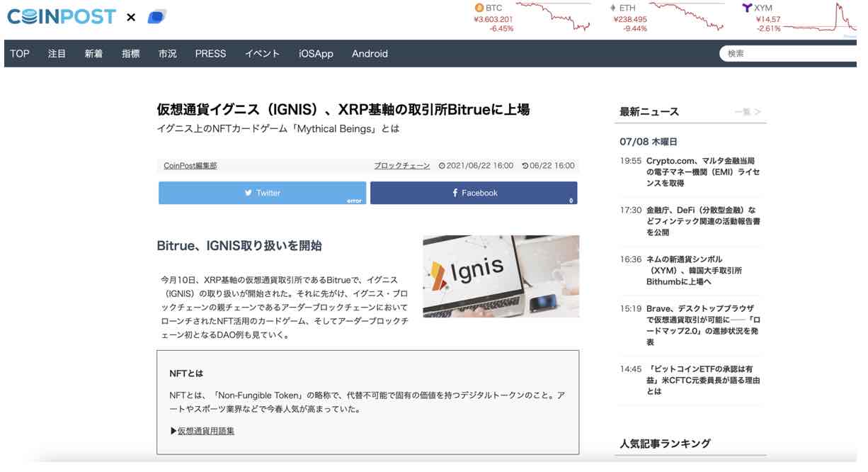Screen dimensions: 868x472
Task: Click the published date 2021/06/22 16:00
Action: (476, 166)
